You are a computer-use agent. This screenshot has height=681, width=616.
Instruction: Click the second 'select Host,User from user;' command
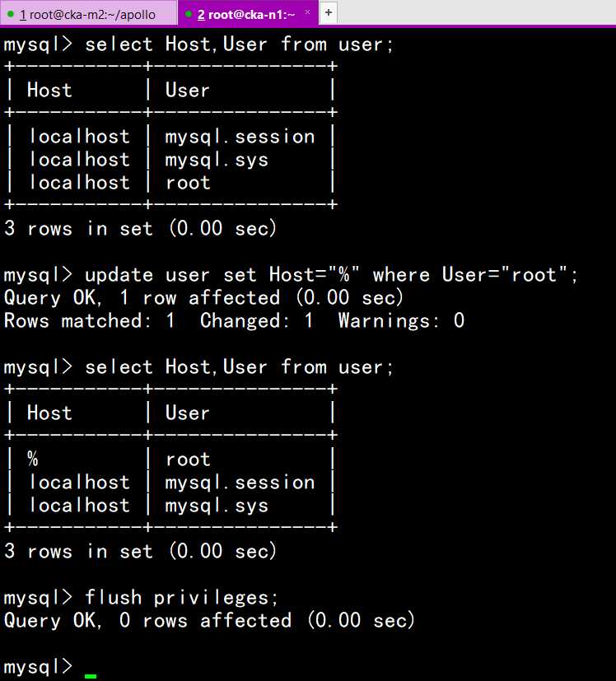(239, 367)
